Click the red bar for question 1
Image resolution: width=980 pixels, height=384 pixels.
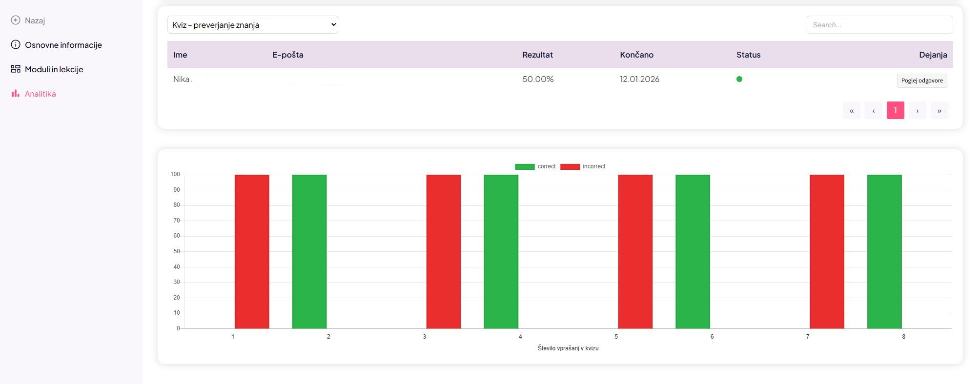click(x=252, y=251)
